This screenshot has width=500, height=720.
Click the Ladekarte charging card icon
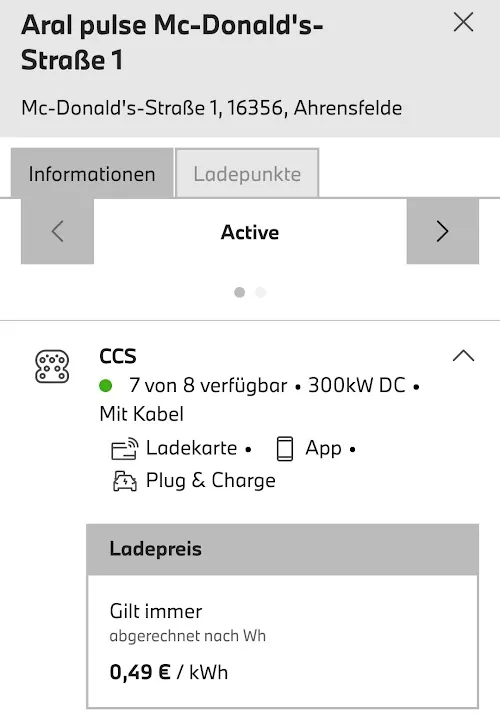[124, 449]
